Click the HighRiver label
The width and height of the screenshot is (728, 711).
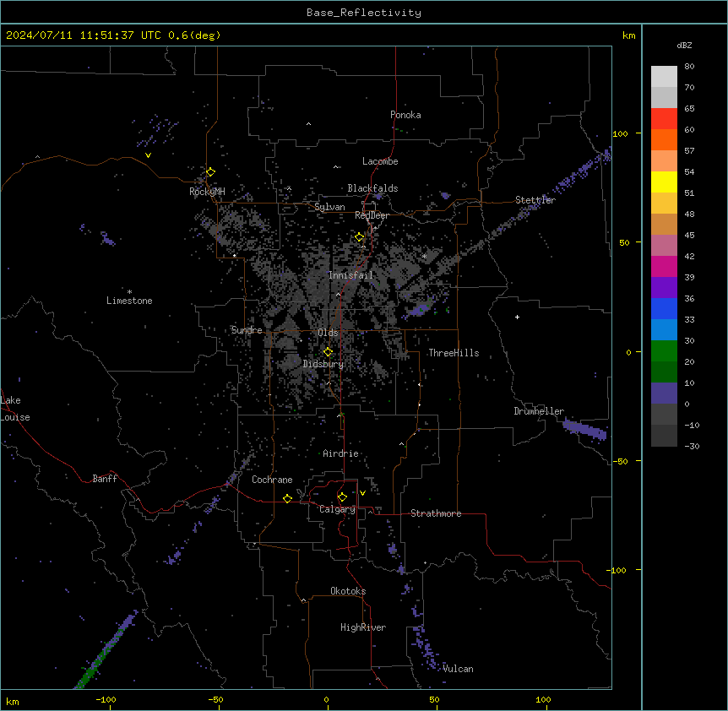tap(363, 627)
